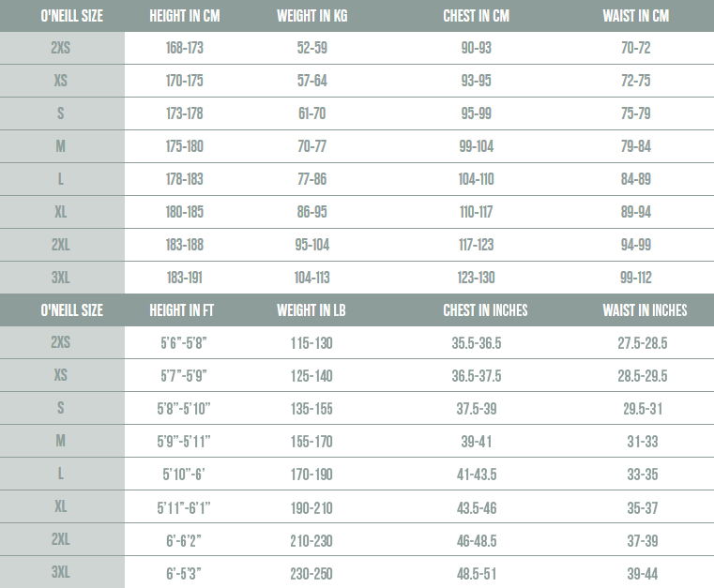Select chest value 123-130
The height and width of the screenshot is (588, 714).
pos(476,278)
